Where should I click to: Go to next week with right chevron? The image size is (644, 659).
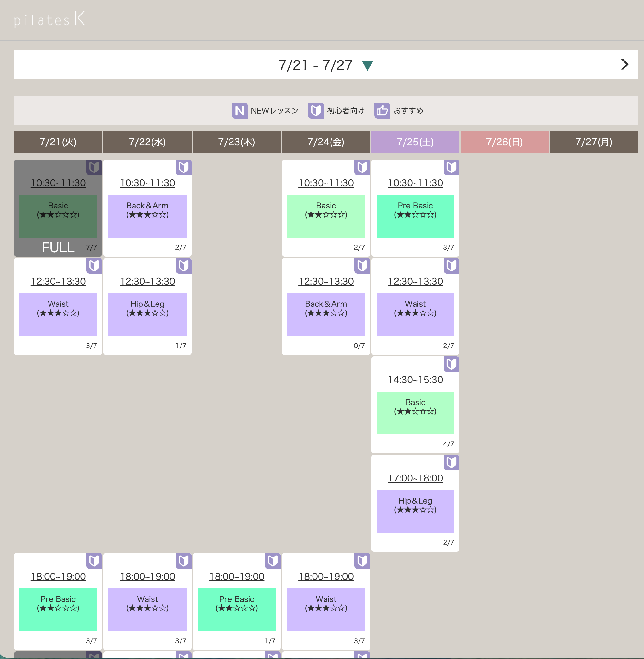click(624, 64)
